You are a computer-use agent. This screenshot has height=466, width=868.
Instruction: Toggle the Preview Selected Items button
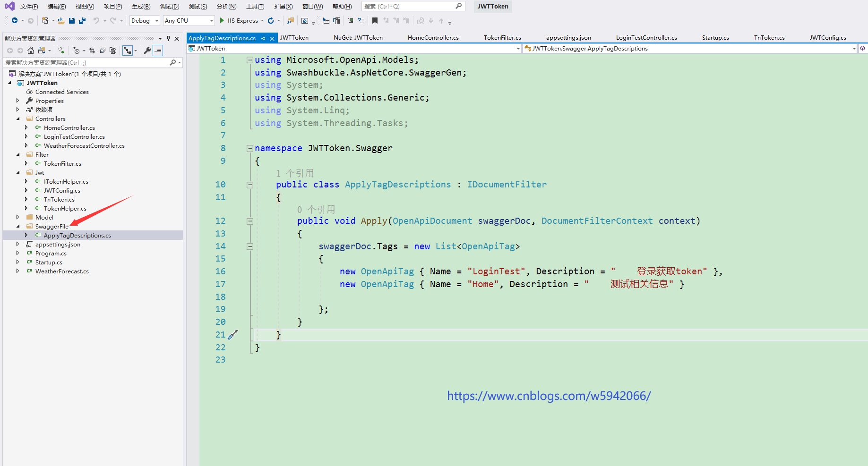pyautogui.click(x=158, y=51)
